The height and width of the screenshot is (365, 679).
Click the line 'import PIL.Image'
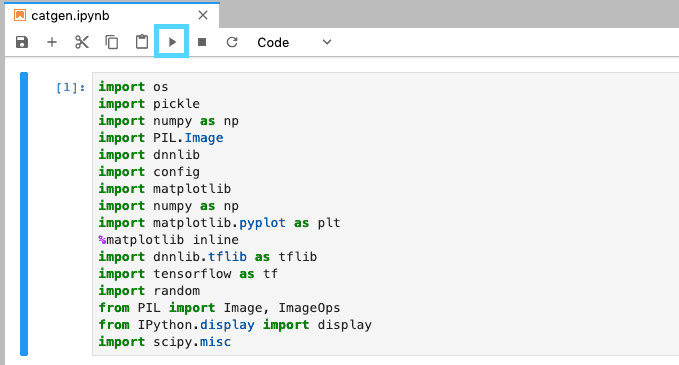161,138
